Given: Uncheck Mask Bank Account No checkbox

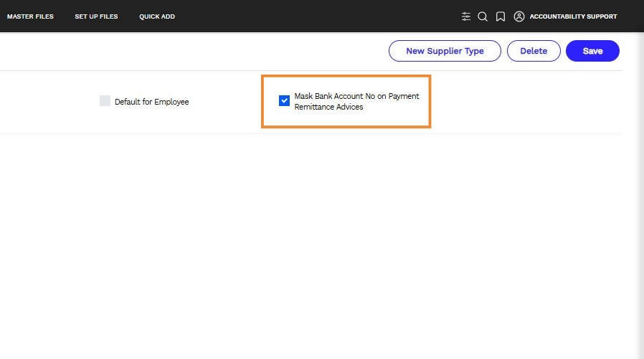Looking at the screenshot, I should tap(284, 100).
